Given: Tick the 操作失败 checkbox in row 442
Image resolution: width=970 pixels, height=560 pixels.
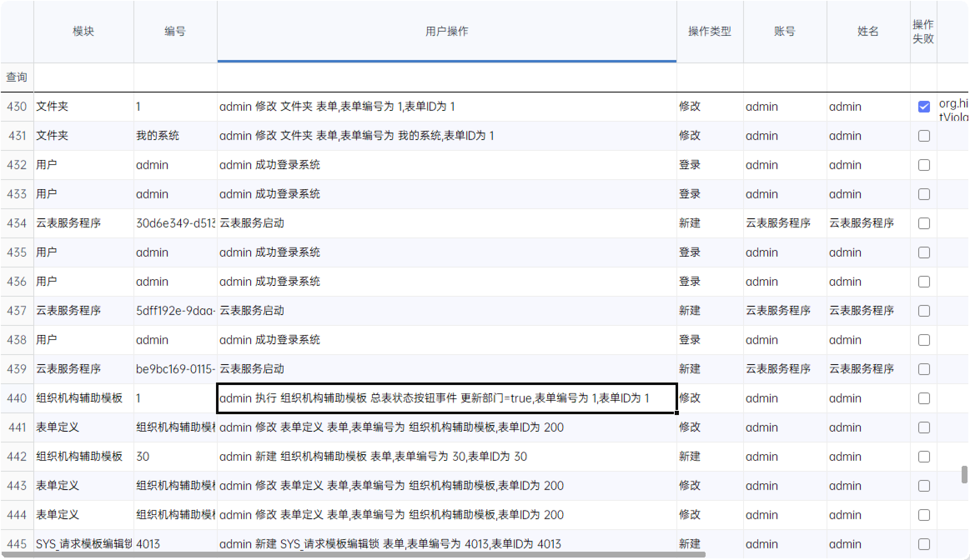Looking at the screenshot, I should click(924, 457).
